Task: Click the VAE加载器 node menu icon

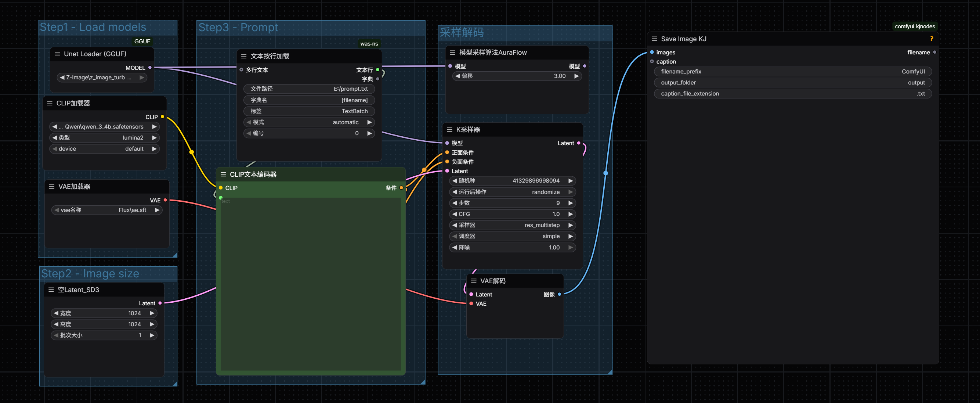Action: (52, 187)
